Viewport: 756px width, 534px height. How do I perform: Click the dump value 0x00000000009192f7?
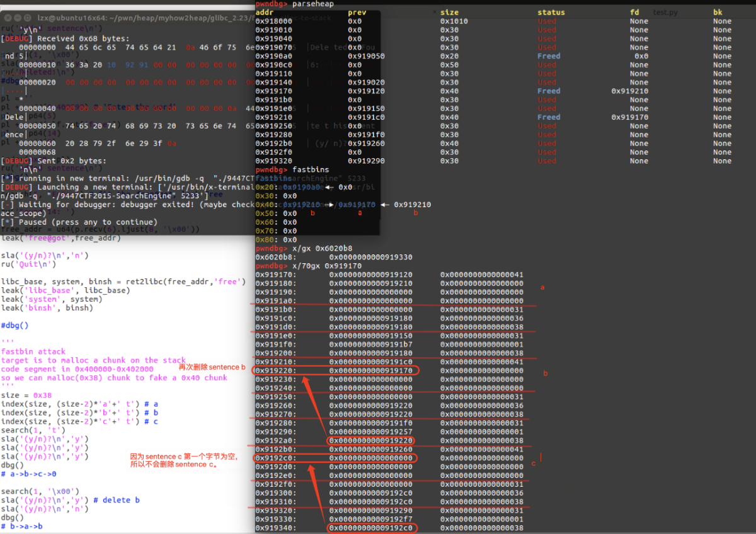pos(370,520)
